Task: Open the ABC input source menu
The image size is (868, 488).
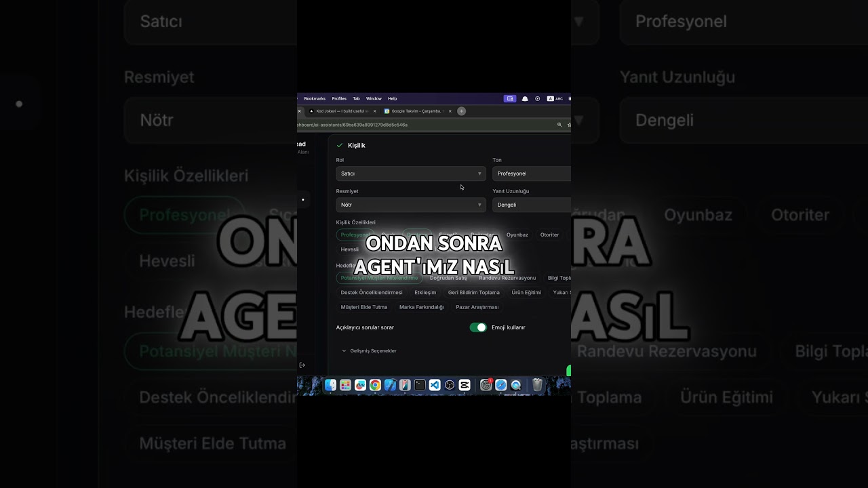Action: pyautogui.click(x=555, y=98)
